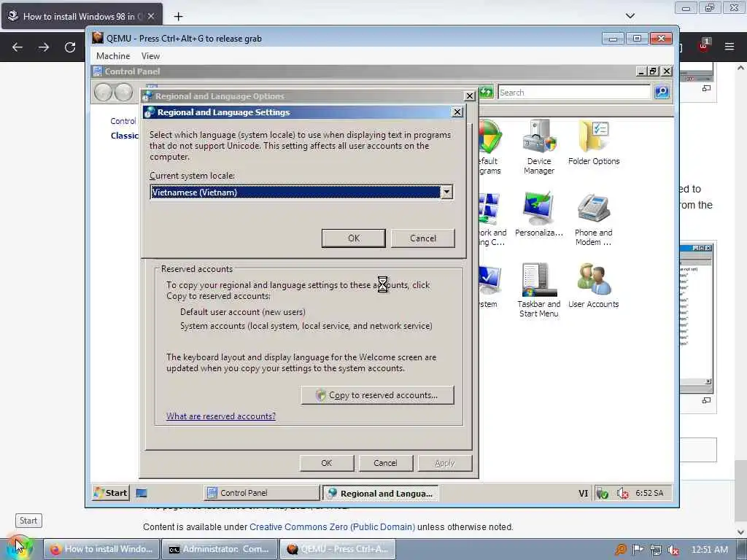This screenshot has width=747, height=560.
Task: Click Copy to reserved accounts button
Action: coord(377,395)
